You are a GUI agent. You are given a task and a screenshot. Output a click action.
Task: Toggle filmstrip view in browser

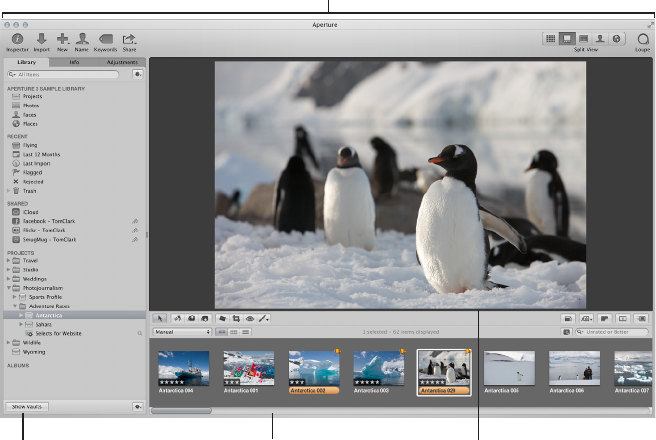tap(220, 331)
